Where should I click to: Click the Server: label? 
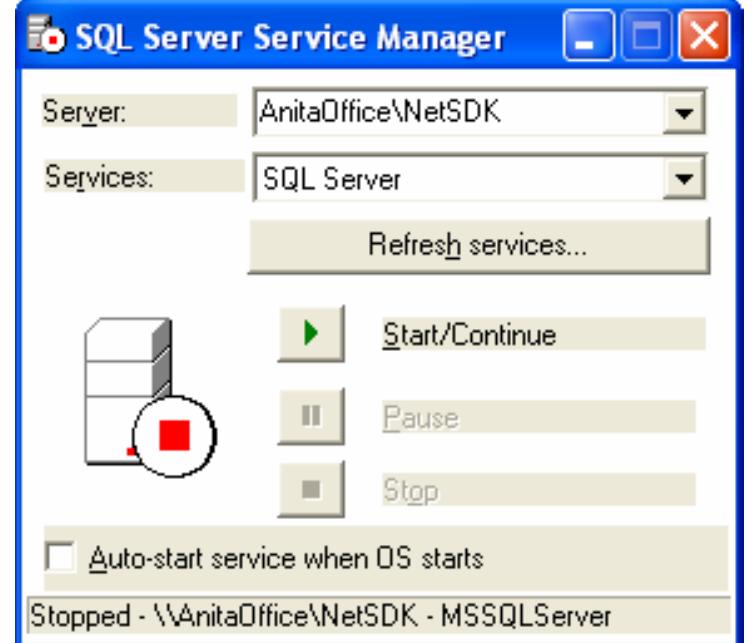click(85, 111)
